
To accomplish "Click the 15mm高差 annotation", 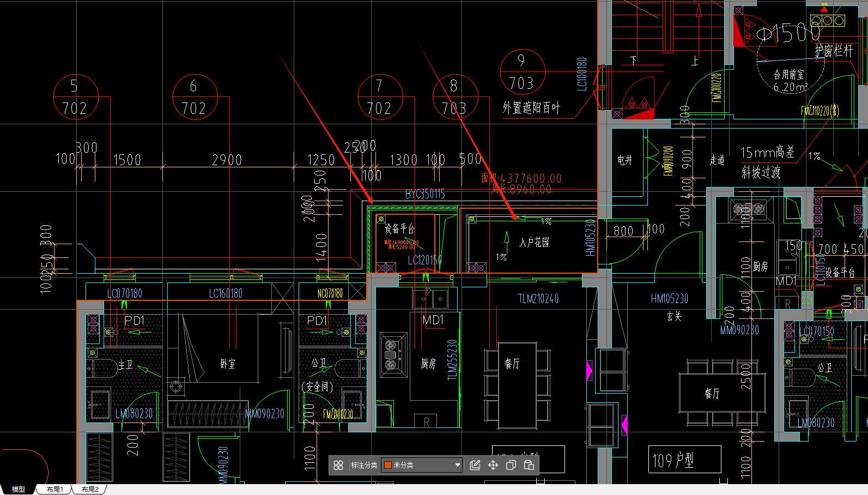I will point(767,153).
